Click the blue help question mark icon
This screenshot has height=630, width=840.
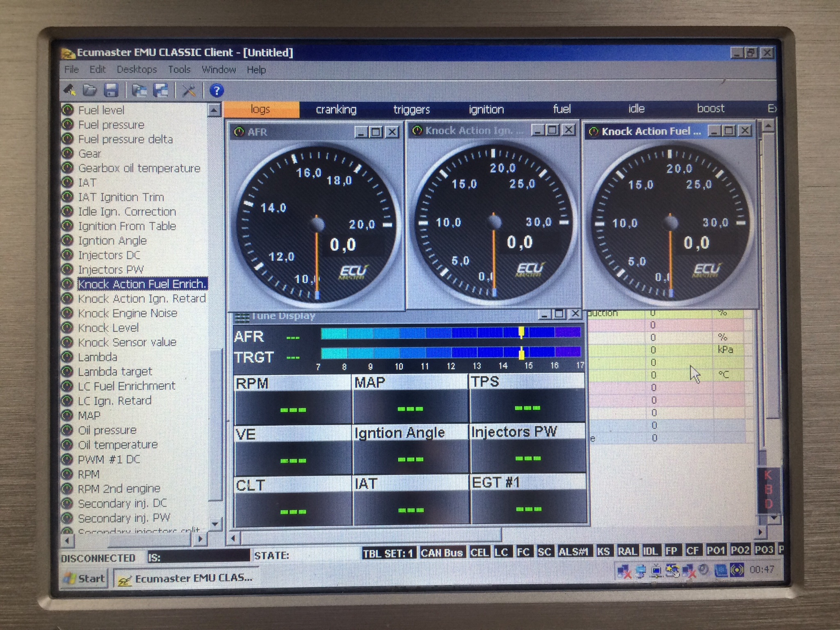(x=217, y=90)
